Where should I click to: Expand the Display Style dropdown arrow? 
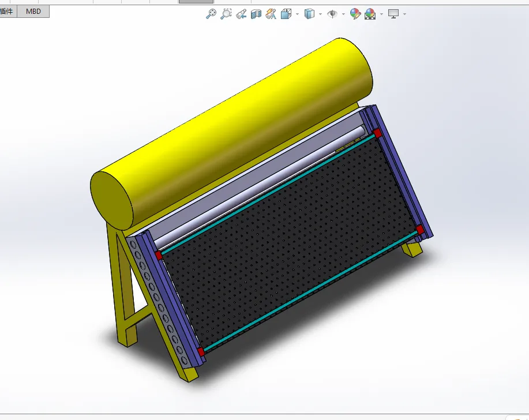coord(320,14)
